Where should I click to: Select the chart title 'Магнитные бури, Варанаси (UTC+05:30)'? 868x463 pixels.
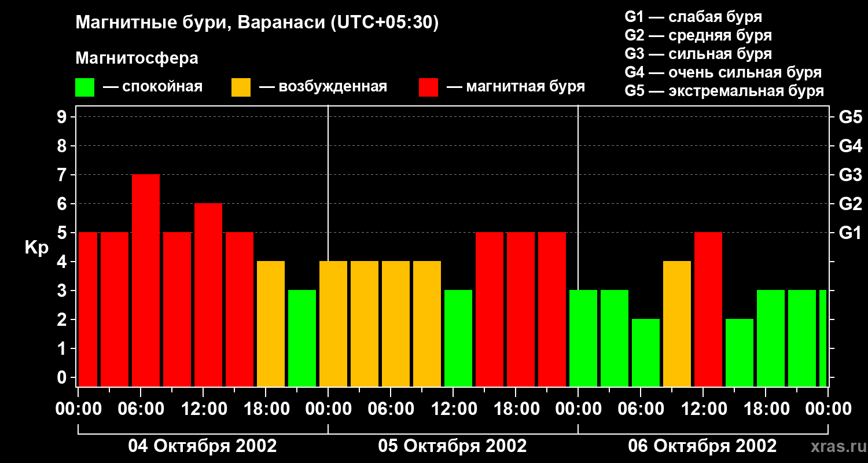pyautogui.click(x=257, y=23)
